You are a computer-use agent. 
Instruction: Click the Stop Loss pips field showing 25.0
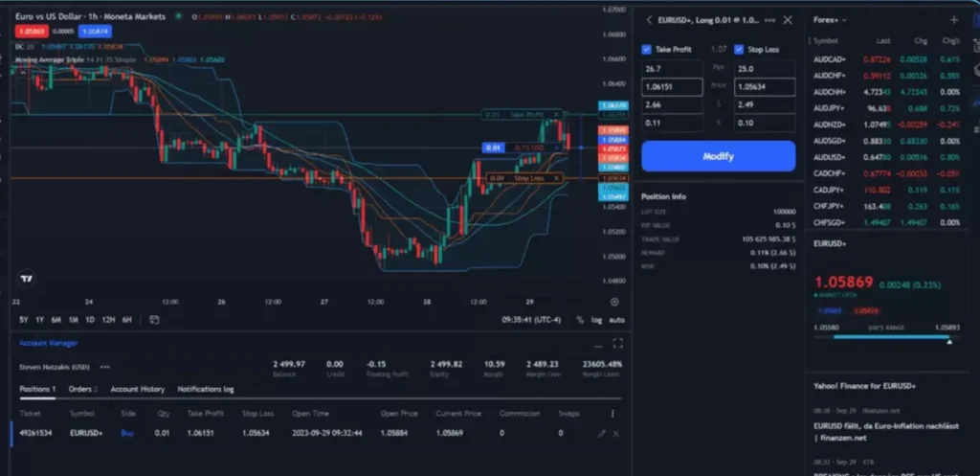click(x=765, y=69)
